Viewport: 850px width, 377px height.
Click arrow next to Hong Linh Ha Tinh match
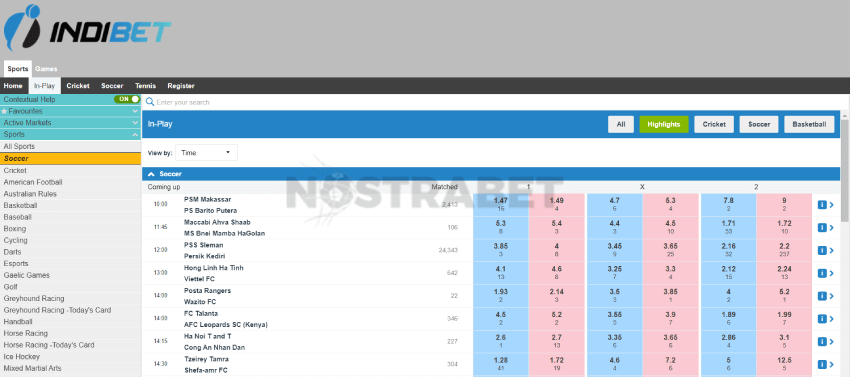[x=832, y=273]
